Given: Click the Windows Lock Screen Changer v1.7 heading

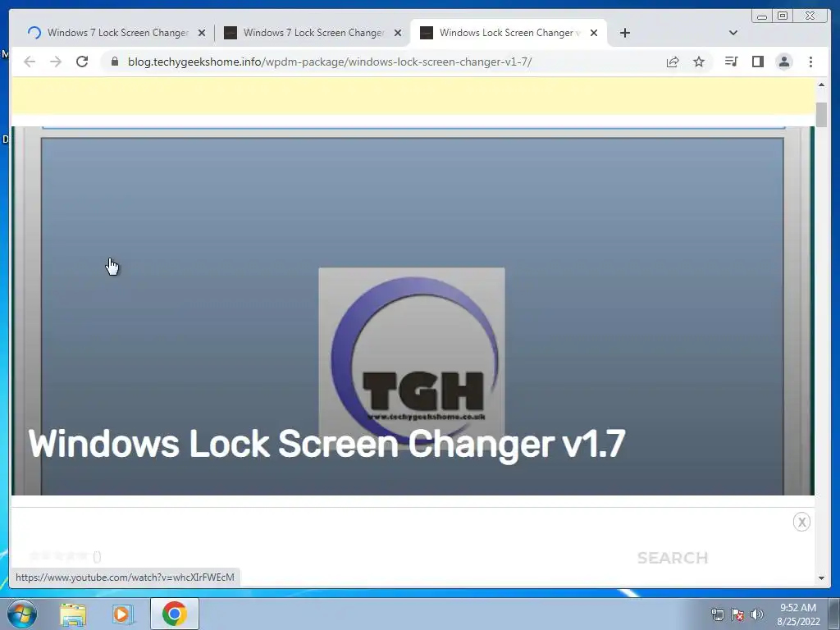Looking at the screenshot, I should tap(326, 443).
